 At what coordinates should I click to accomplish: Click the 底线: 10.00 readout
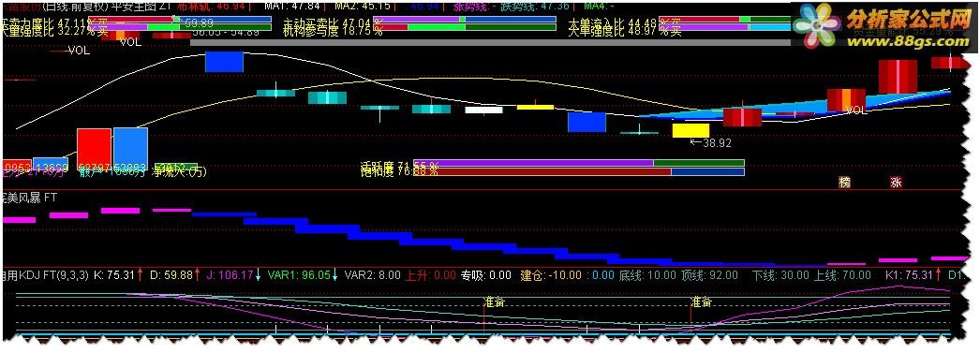coord(647,274)
